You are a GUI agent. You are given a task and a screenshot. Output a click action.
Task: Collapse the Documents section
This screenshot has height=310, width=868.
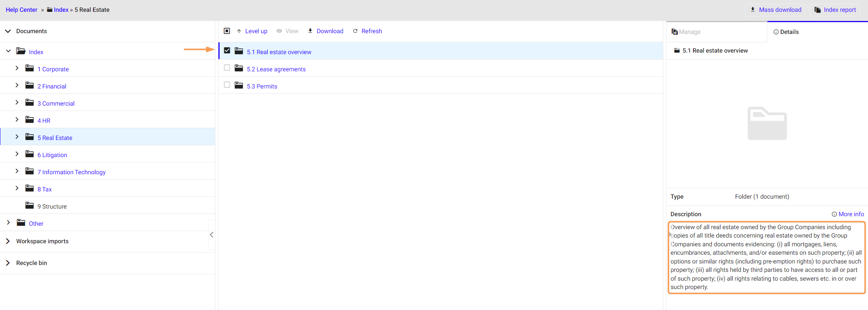click(x=8, y=31)
